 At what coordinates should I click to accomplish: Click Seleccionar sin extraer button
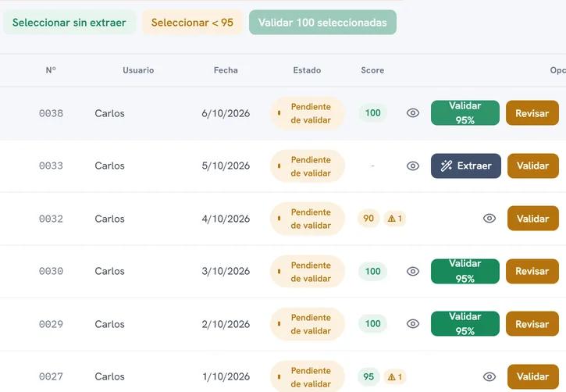coord(69,23)
